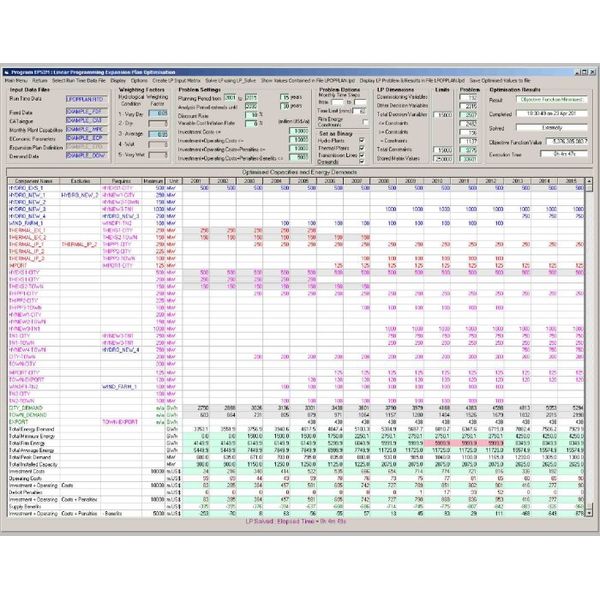The image size is (600, 600).
Task: Open Select Run Time Data File menu
Action: click(x=79, y=81)
